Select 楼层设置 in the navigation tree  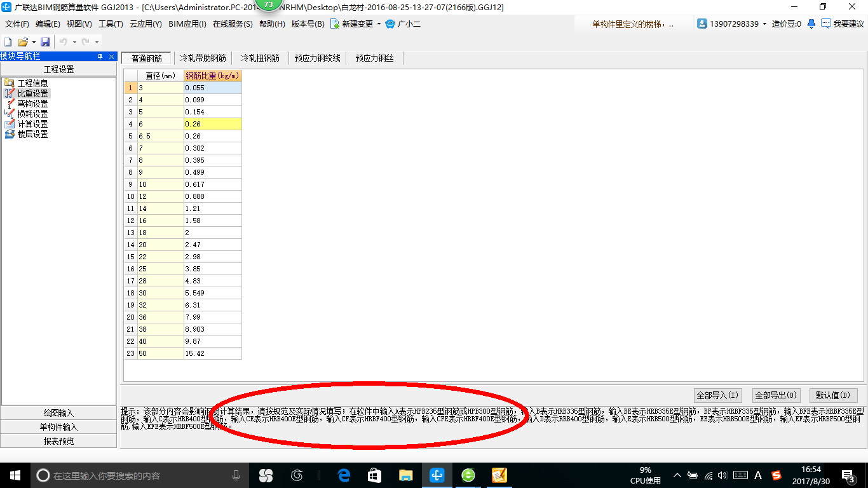(x=32, y=134)
